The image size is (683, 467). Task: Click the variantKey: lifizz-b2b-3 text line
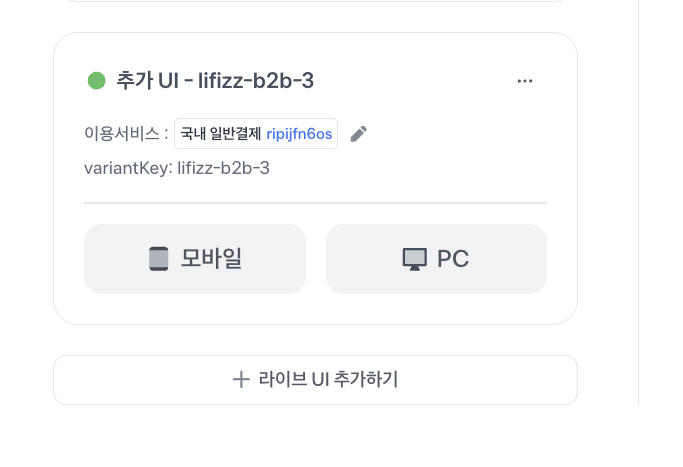177,168
